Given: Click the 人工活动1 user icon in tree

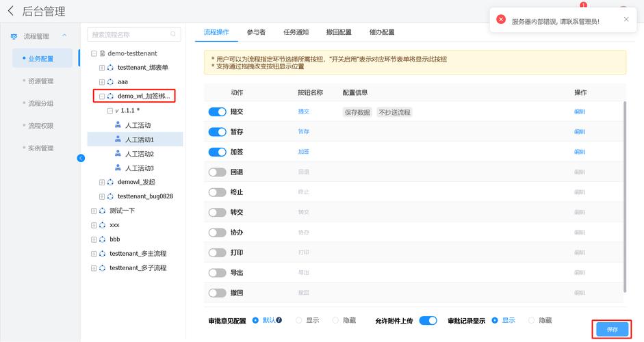Looking at the screenshot, I should coord(118,140).
